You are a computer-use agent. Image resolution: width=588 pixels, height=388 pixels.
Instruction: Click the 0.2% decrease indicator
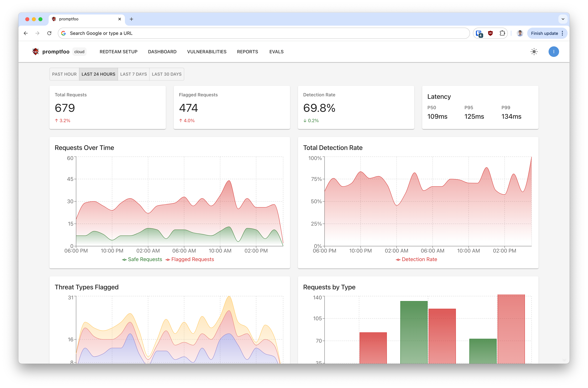pyautogui.click(x=311, y=121)
